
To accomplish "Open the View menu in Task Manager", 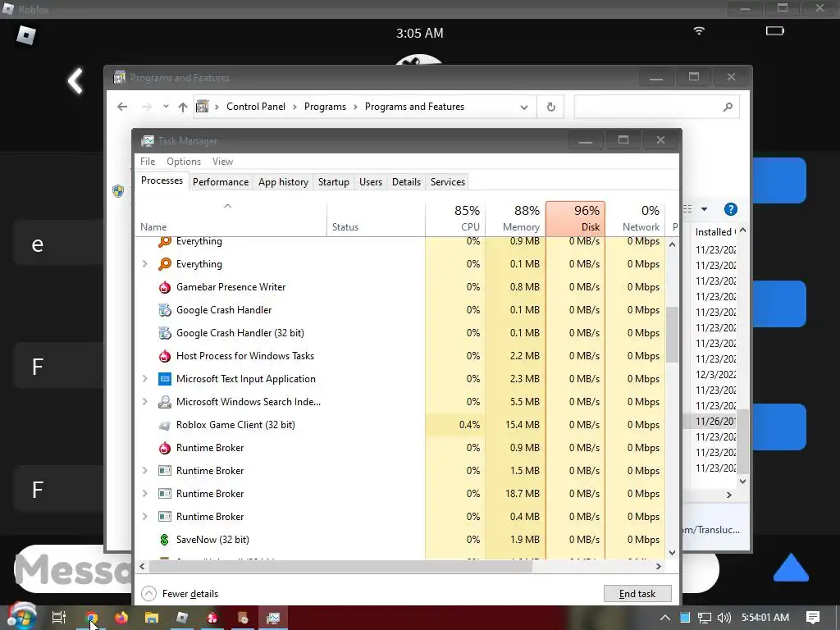I will pos(222,162).
